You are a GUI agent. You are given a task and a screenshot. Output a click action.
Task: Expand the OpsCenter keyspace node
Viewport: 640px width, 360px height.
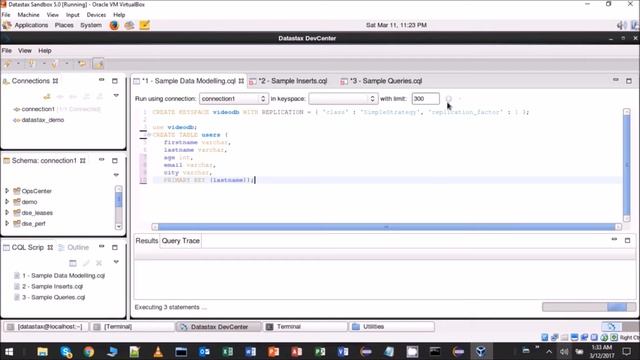(7, 191)
